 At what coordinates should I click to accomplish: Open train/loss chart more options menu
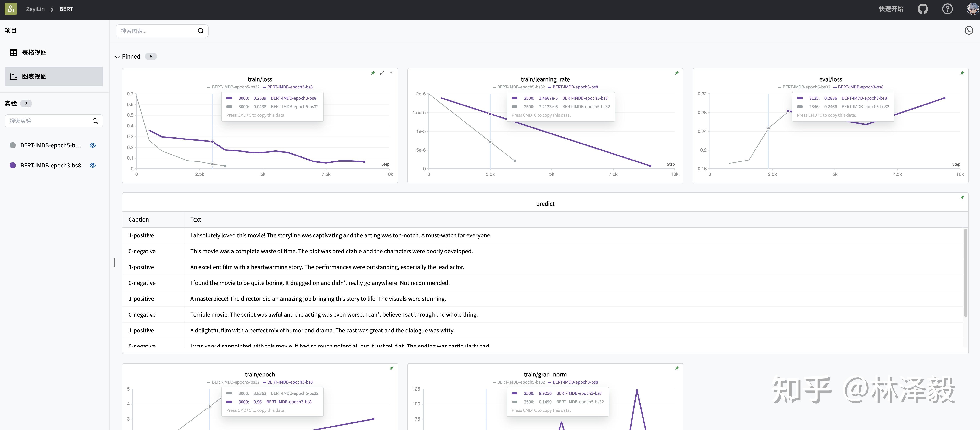pos(392,73)
